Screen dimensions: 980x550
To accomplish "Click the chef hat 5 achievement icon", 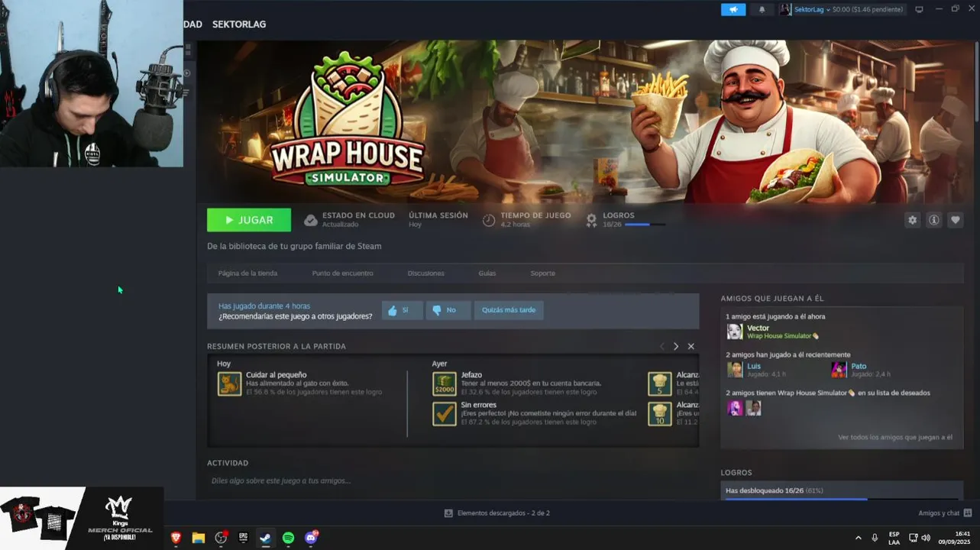I will click(x=660, y=384).
